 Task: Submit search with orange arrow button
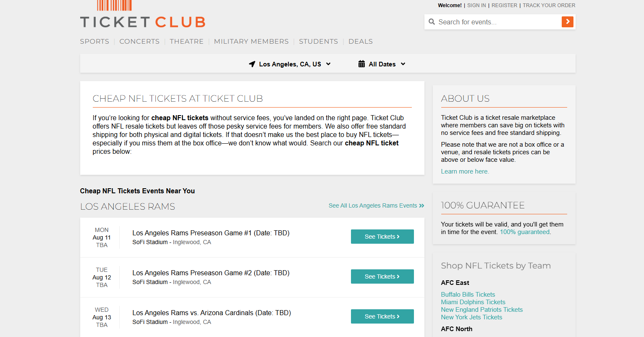point(568,22)
